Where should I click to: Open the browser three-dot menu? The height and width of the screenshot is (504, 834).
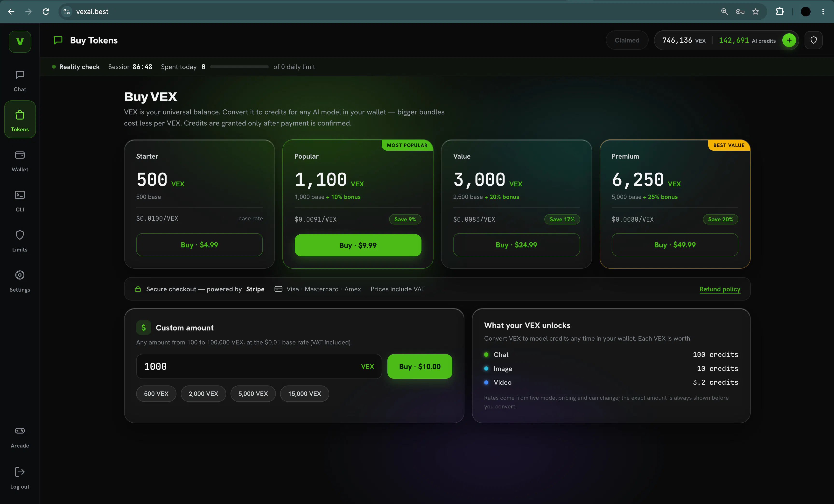point(823,12)
